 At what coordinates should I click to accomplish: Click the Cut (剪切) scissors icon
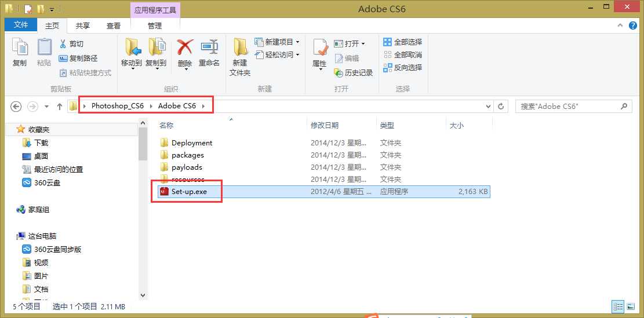click(x=63, y=44)
